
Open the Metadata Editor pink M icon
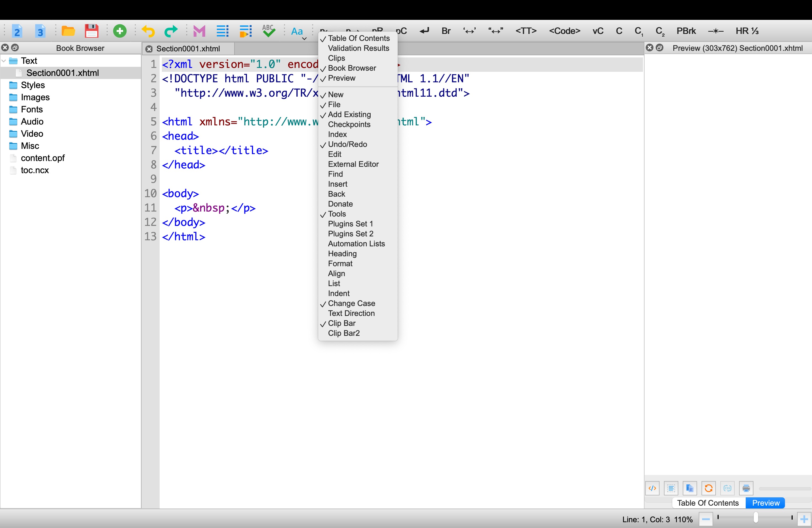click(x=199, y=31)
